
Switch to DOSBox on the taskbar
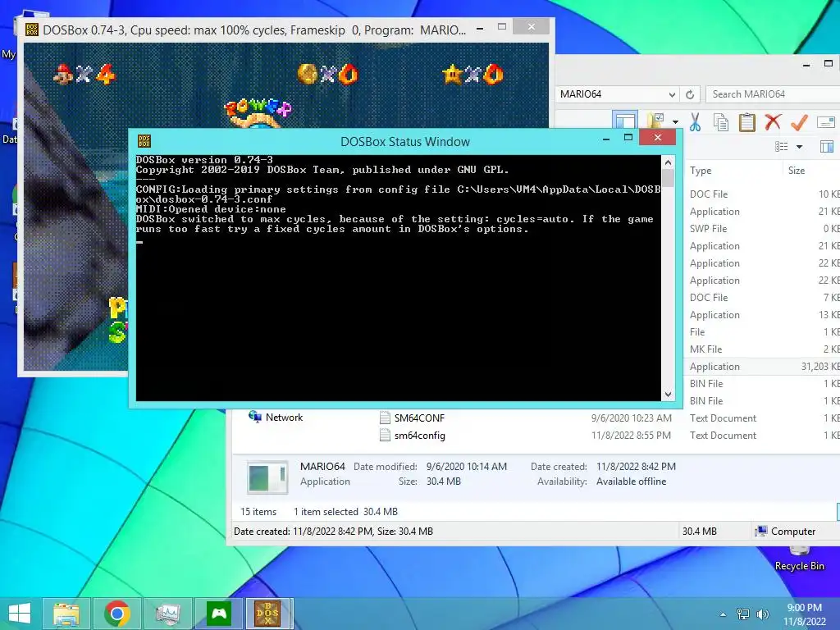[267, 614]
